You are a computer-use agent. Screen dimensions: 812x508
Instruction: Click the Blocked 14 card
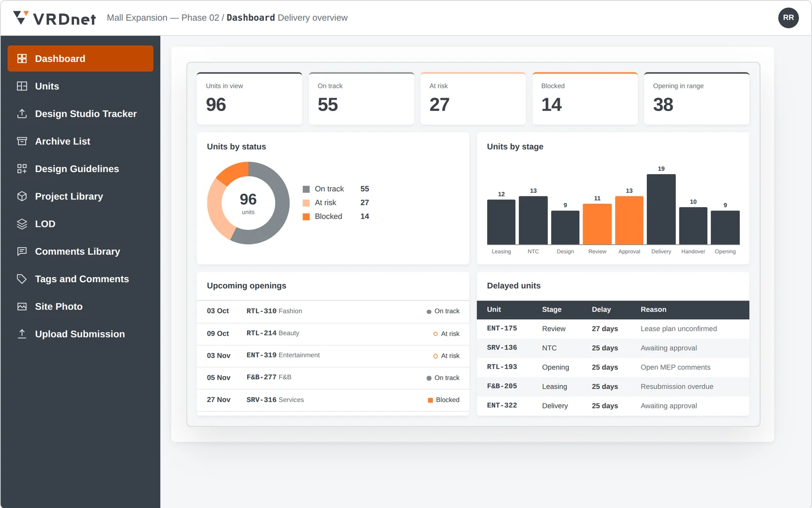pos(585,98)
